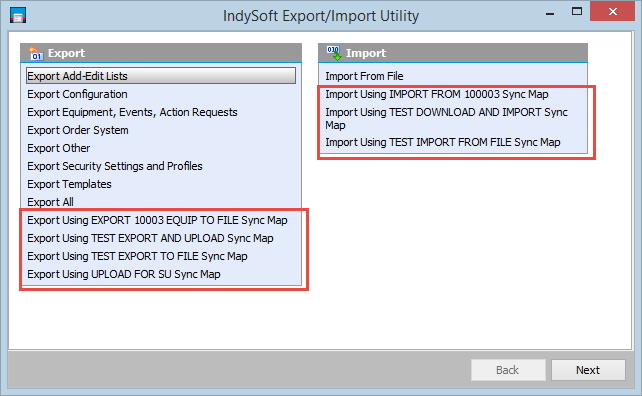Click the Next button

[x=588, y=370]
